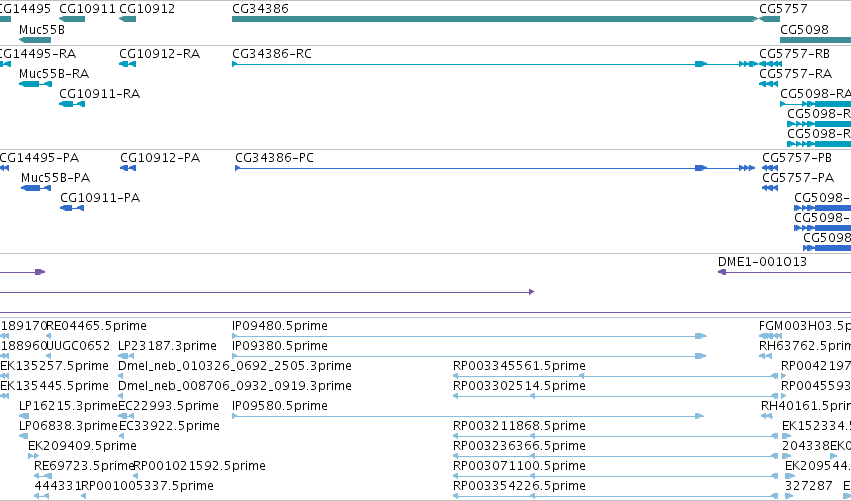
Task: Click the RE04465.5prime EST label
Action: [97, 326]
